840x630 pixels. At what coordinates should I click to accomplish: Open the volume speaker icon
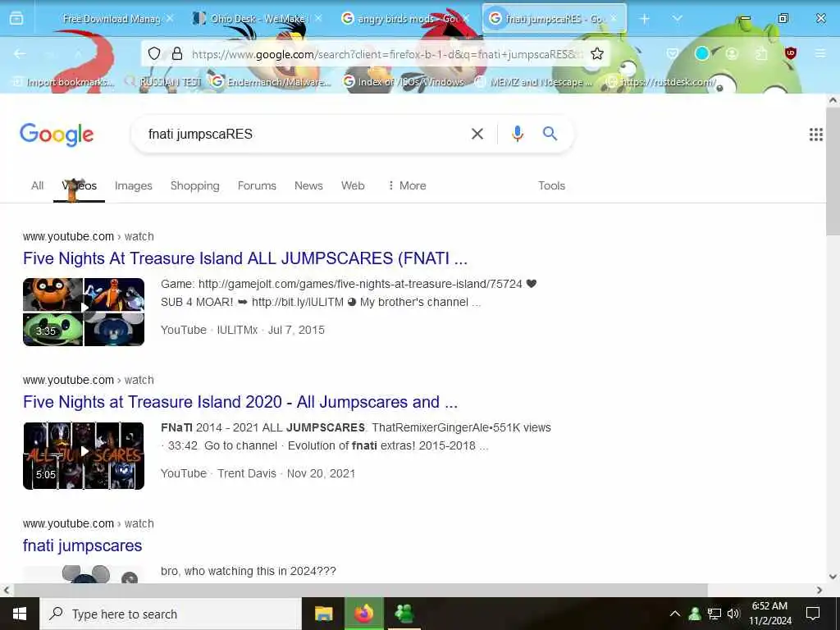click(733, 614)
